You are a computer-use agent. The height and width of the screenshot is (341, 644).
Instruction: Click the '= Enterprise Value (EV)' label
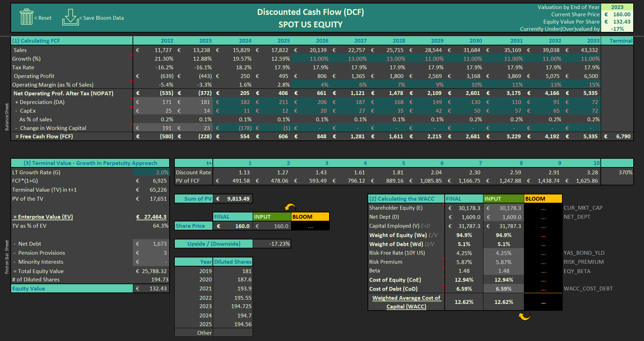pos(43,217)
